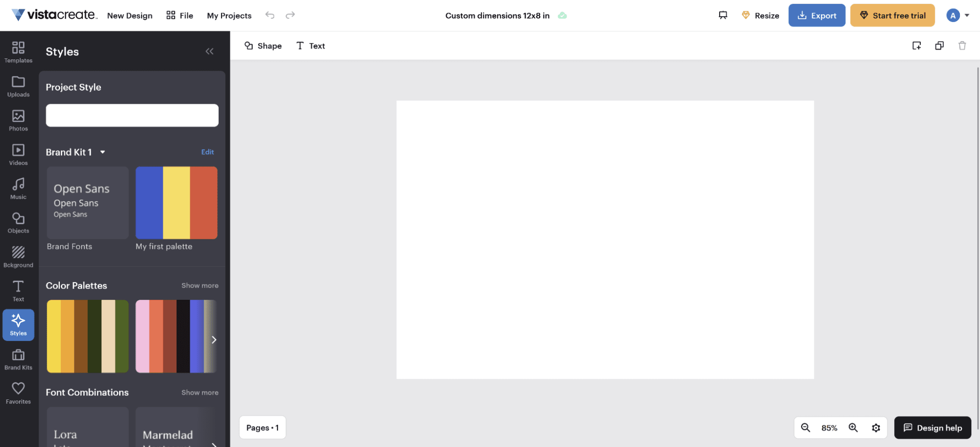Click the account avatar A

[953, 15]
